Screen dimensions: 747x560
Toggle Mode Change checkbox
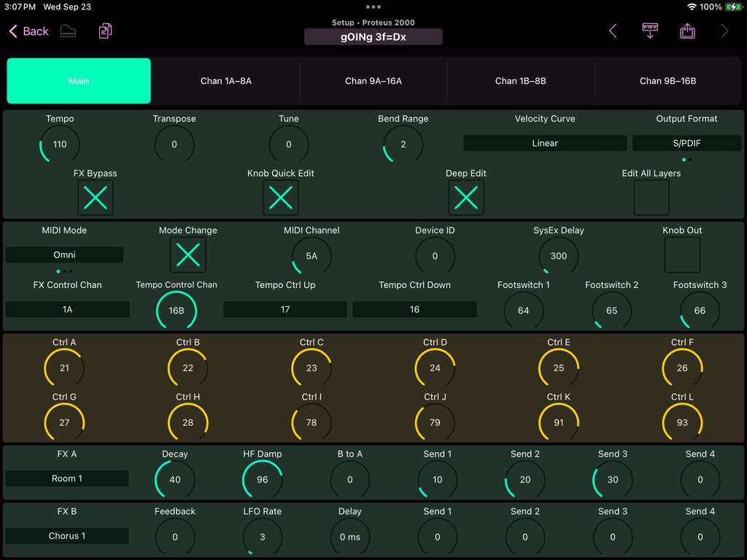coord(188,254)
